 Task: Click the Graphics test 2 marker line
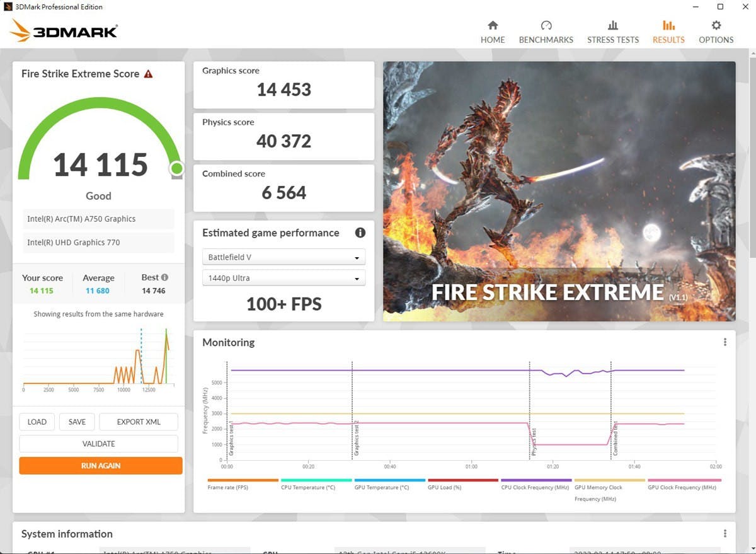click(352, 410)
